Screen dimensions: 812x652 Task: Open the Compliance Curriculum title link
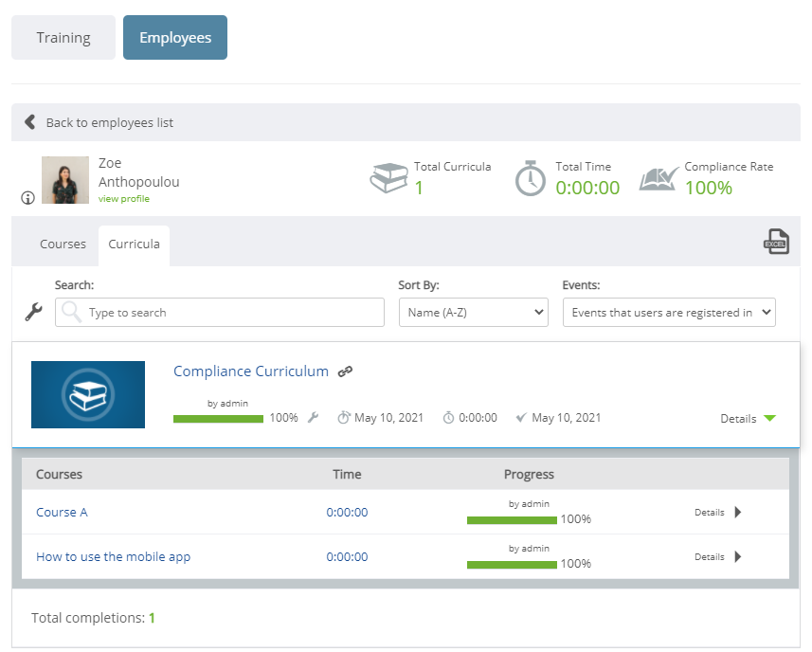coord(251,371)
